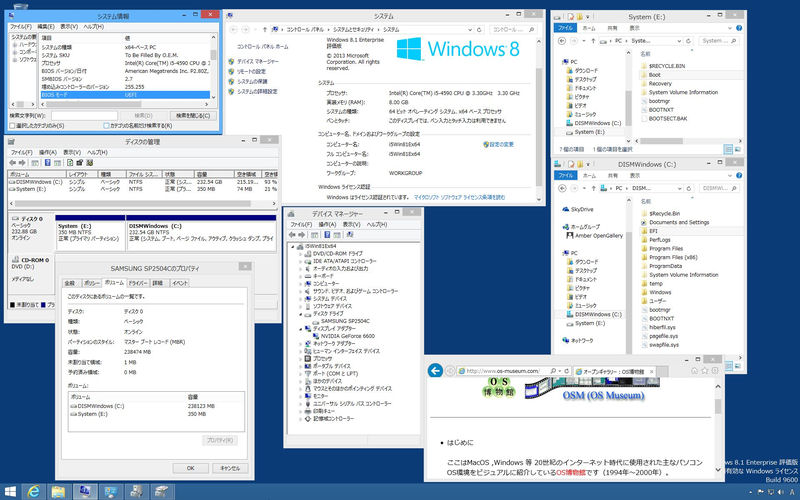Open Internet Explorer from taskbar
This screenshot has height=500, width=800.
point(34,491)
